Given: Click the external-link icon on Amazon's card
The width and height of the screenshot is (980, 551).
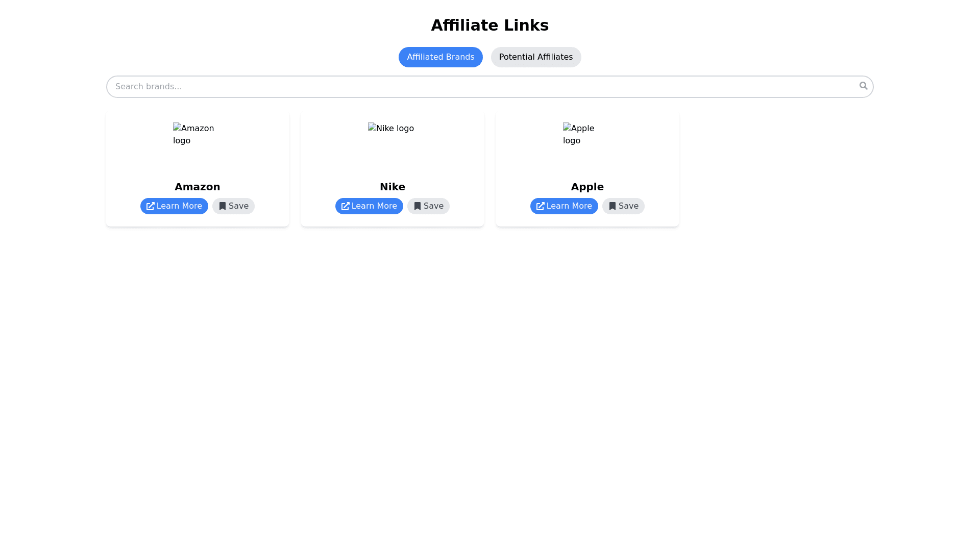Looking at the screenshot, I should tap(150, 207).
